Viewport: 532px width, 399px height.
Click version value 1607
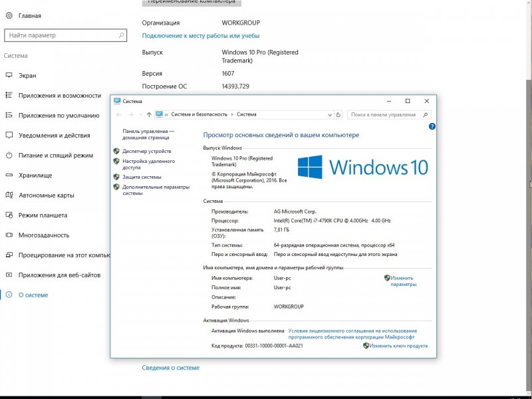[x=228, y=73]
